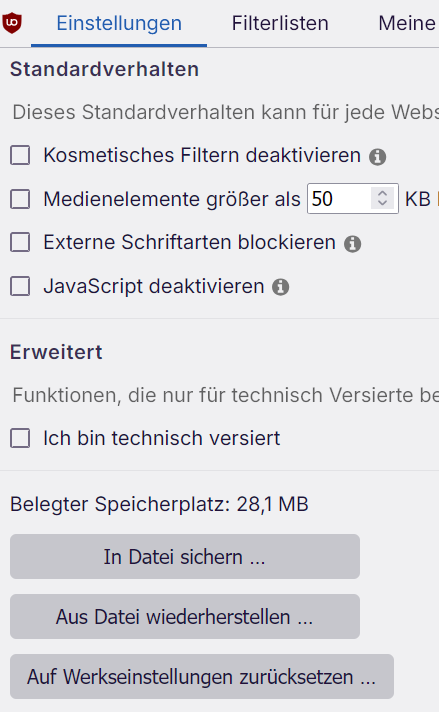Click the uBlock Origin shield logo
The height and width of the screenshot is (712, 439).
point(12,23)
